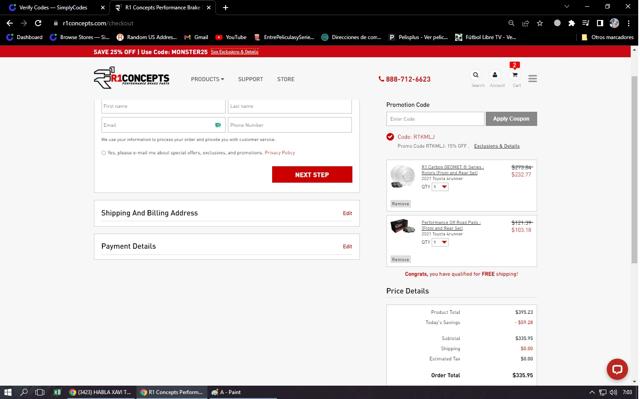Screen dimensions: 640x399
Task: Switch to the Verify Codes SimplyCodes tab
Action: (53, 7)
